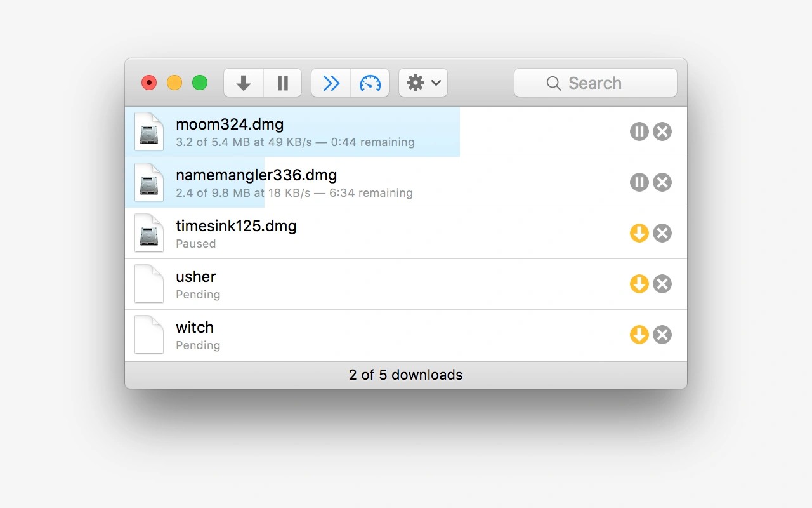The height and width of the screenshot is (508, 812).
Task: Click the witch blank file icon
Action: pyautogui.click(x=149, y=335)
